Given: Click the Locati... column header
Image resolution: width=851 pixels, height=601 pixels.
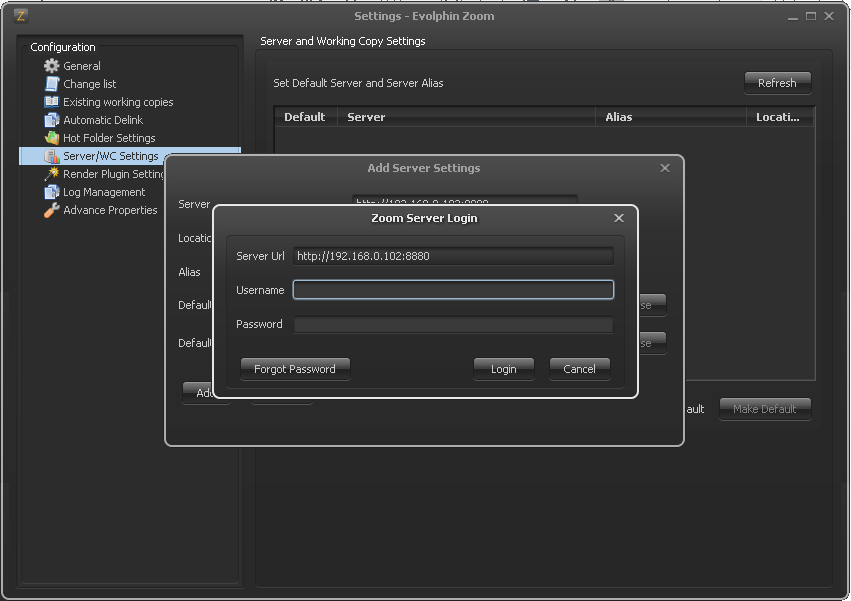Looking at the screenshot, I should pos(780,117).
